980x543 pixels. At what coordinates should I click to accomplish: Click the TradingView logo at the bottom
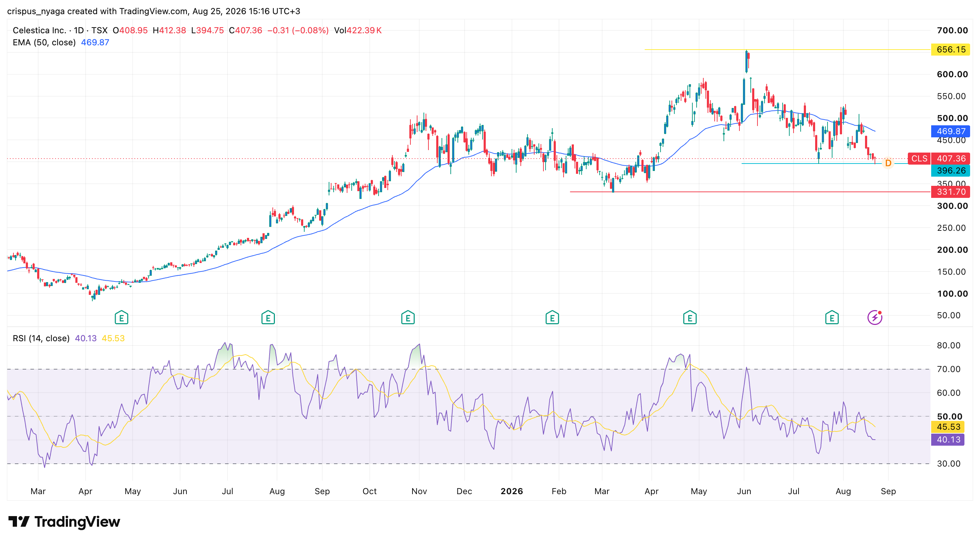coord(64,522)
